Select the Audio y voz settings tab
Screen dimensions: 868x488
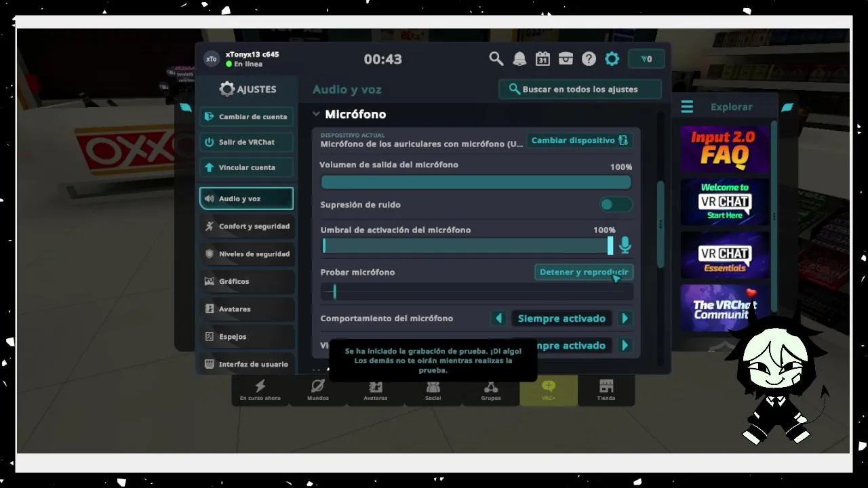click(246, 199)
